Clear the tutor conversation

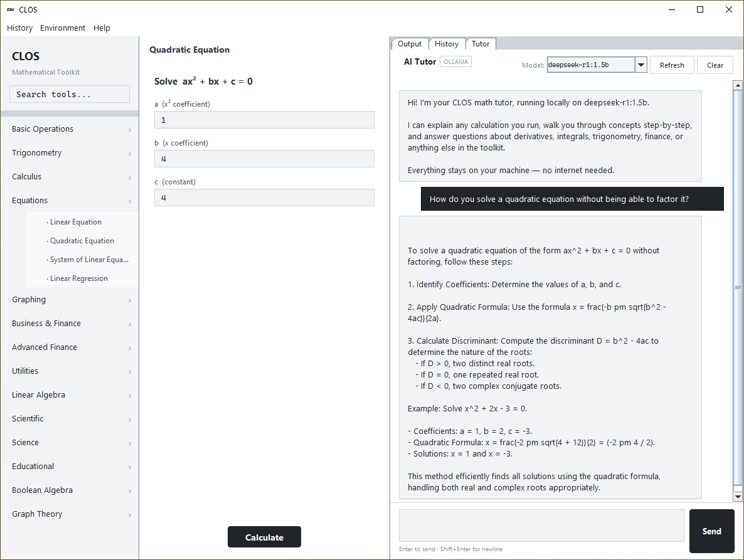pos(715,65)
